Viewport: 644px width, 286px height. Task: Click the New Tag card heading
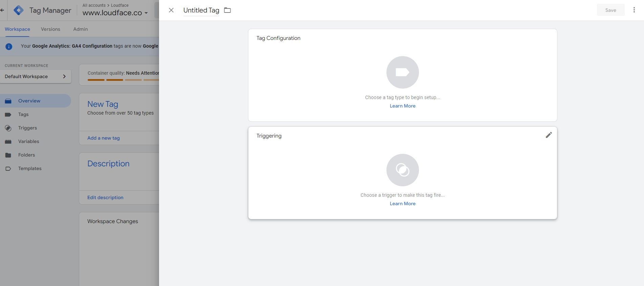(103, 104)
